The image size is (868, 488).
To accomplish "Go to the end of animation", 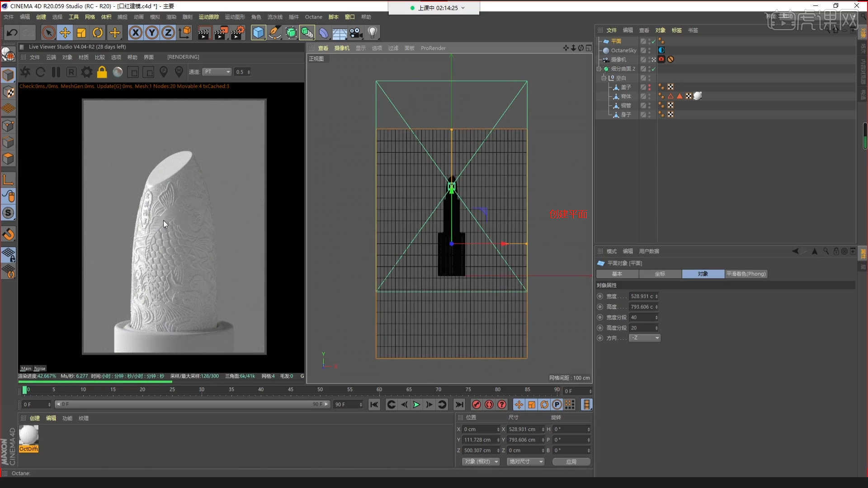I will 459,405.
